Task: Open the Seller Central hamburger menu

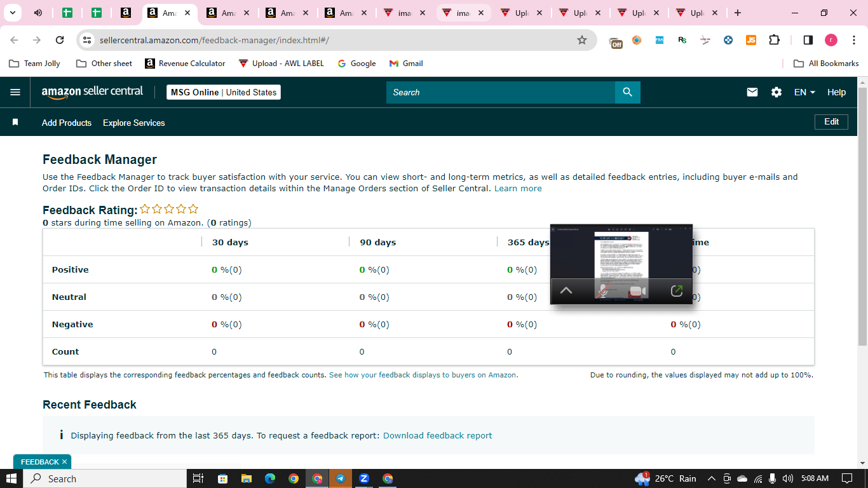Action: (x=15, y=92)
